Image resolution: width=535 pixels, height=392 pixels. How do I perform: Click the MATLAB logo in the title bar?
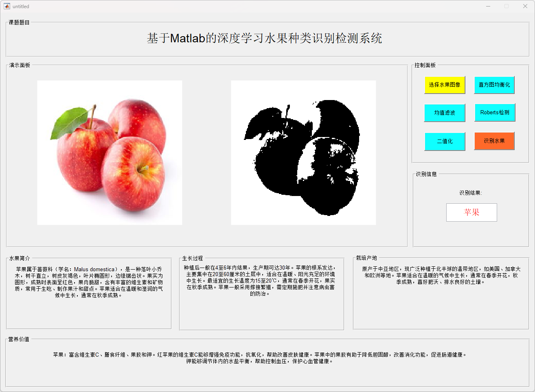click(x=7, y=6)
